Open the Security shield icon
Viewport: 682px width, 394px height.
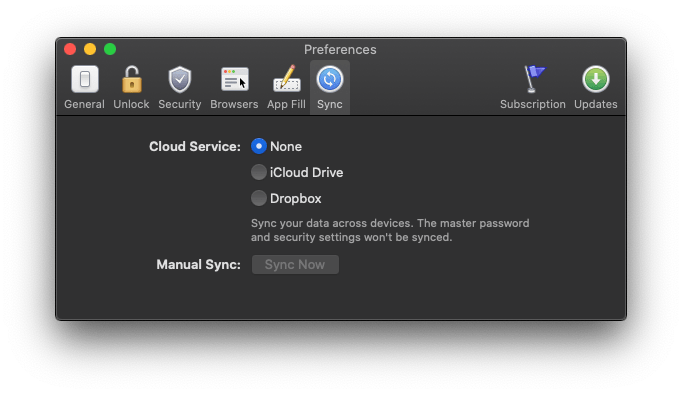coord(180,80)
